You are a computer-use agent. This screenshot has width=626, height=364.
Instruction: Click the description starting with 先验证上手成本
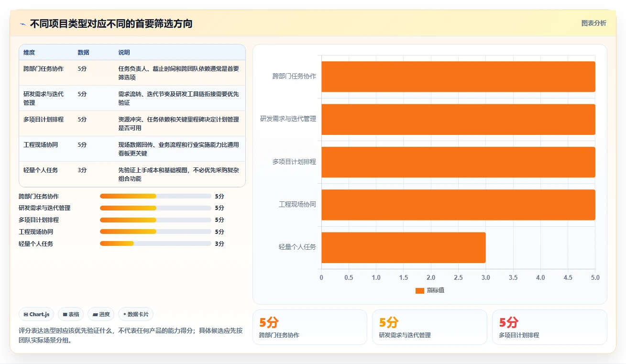click(x=179, y=174)
